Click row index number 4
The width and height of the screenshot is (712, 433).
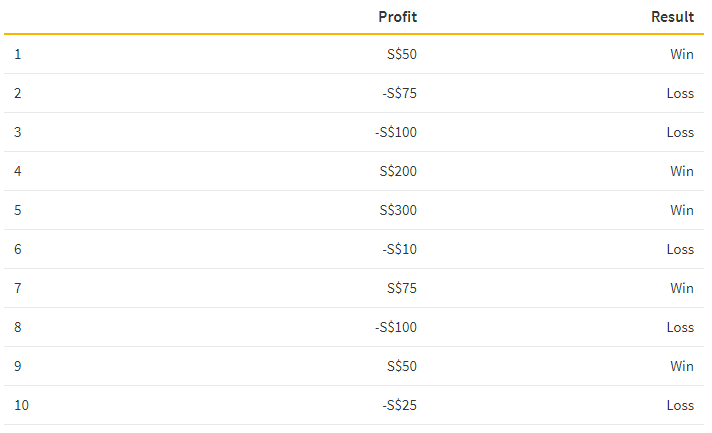(x=18, y=171)
